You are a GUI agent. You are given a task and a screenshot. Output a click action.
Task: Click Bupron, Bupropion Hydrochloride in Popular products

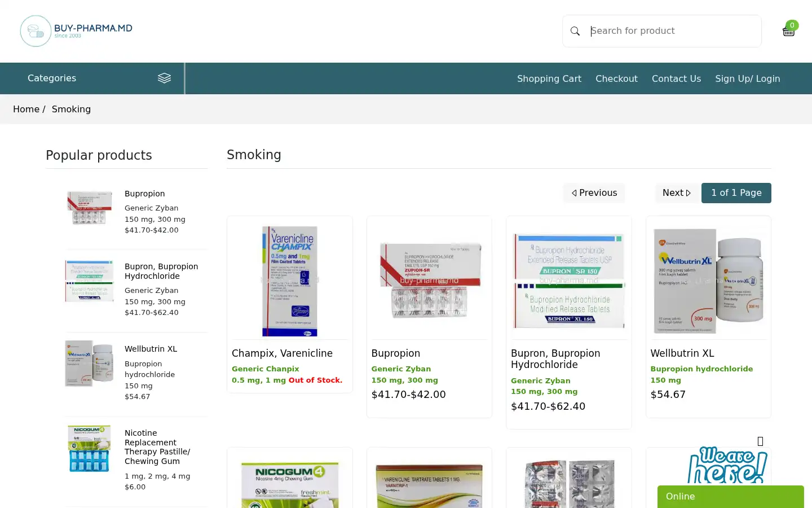tap(161, 271)
